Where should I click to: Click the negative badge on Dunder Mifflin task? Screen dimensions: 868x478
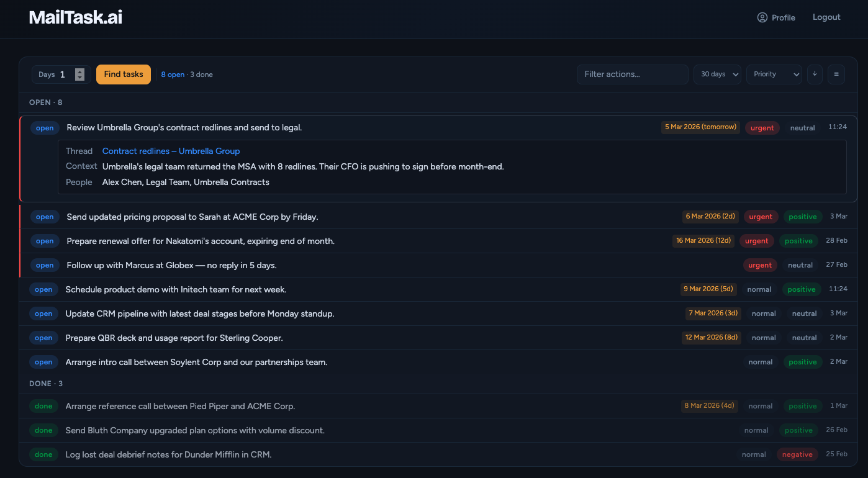pyautogui.click(x=797, y=454)
